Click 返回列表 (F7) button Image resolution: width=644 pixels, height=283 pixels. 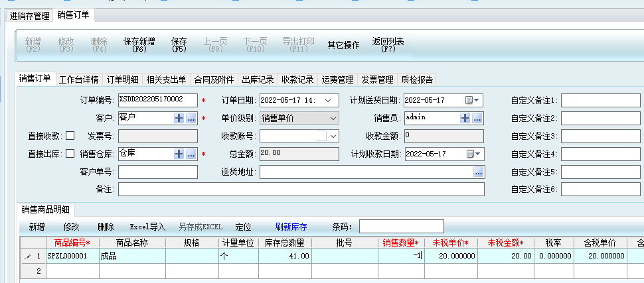click(388, 44)
